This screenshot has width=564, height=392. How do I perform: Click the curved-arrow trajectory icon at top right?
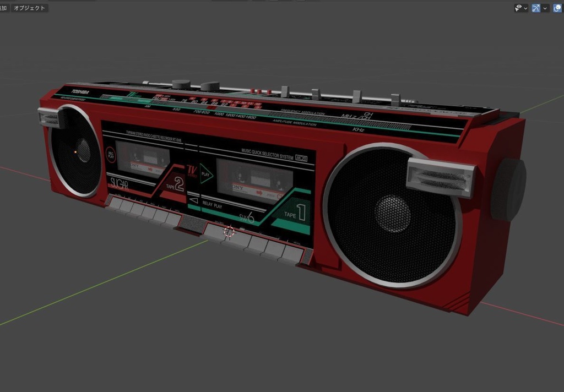pos(535,8)
